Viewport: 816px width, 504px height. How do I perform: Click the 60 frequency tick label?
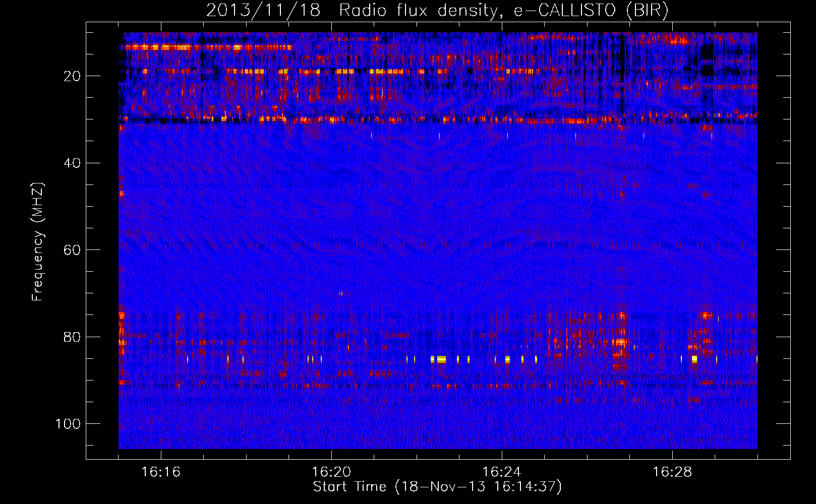(x=72, y=250)
